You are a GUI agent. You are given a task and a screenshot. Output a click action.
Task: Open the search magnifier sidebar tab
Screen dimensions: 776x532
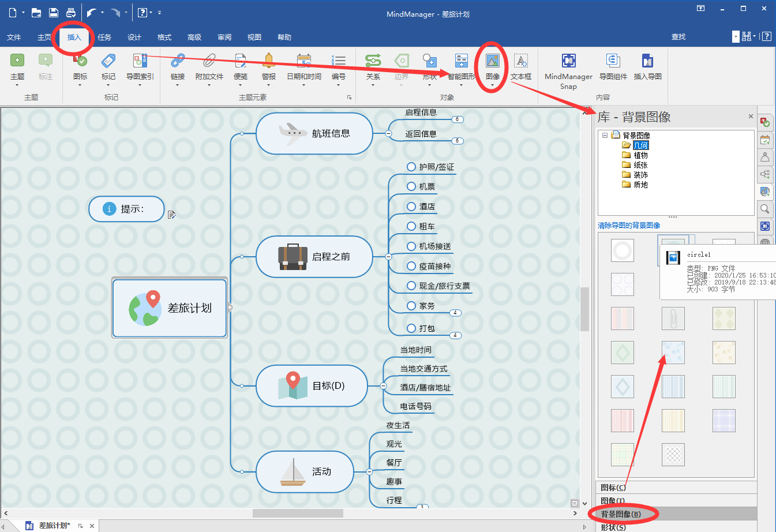point(765,209)
